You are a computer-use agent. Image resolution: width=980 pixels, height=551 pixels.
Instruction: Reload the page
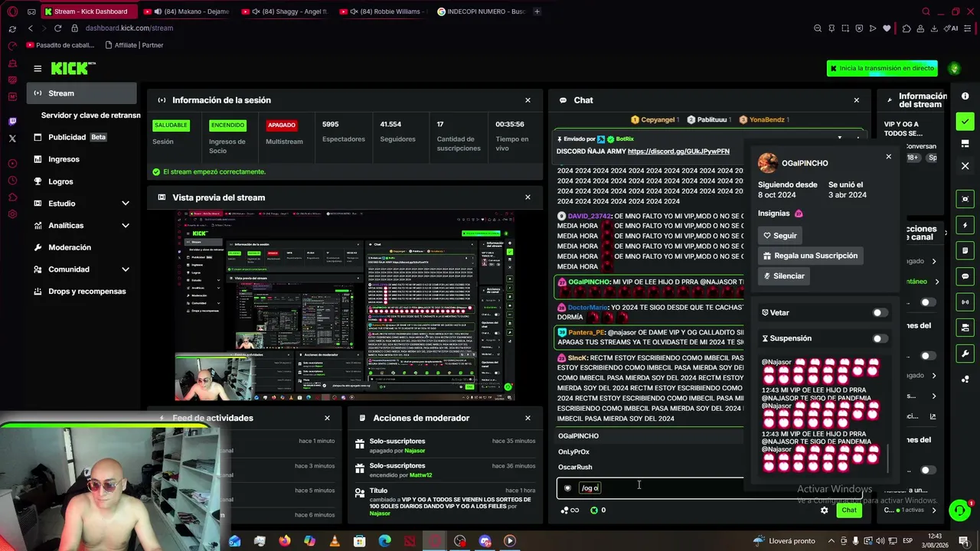click(x=57, y=28)
